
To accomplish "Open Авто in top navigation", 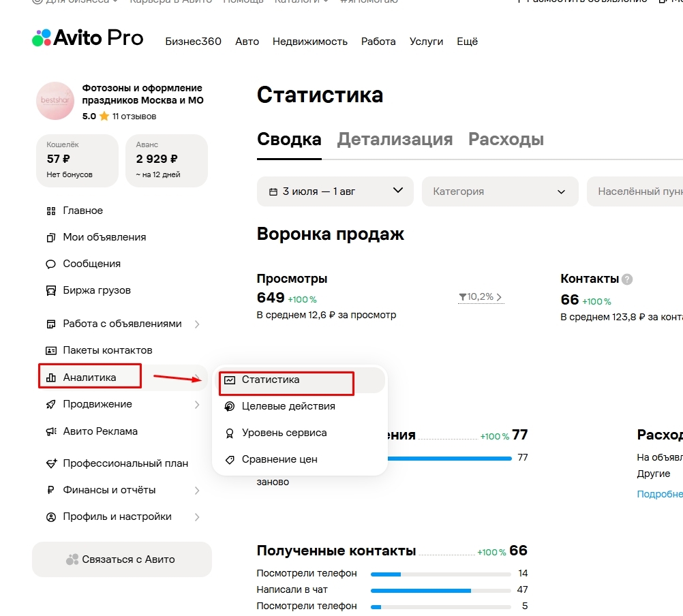I will tap(247, 42).
